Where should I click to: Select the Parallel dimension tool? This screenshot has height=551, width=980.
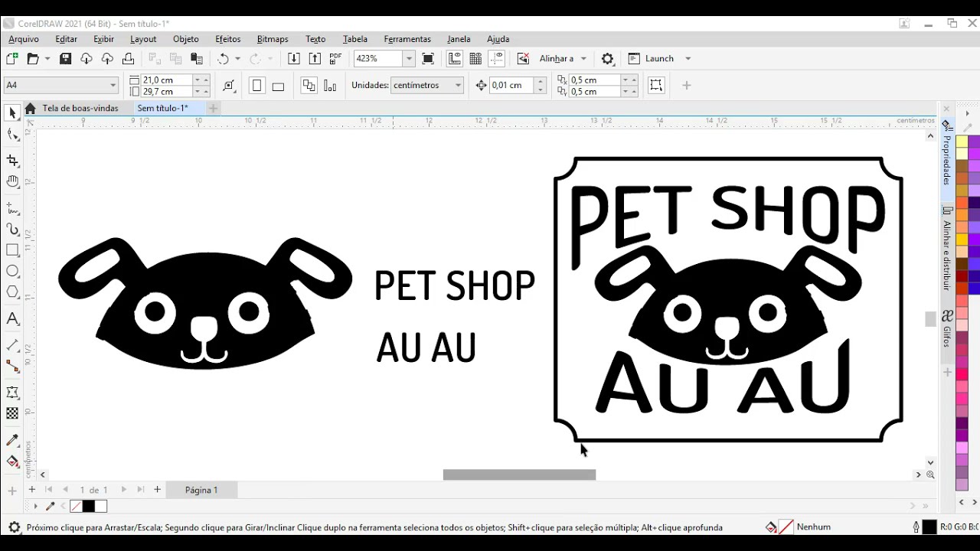point(12,345)
